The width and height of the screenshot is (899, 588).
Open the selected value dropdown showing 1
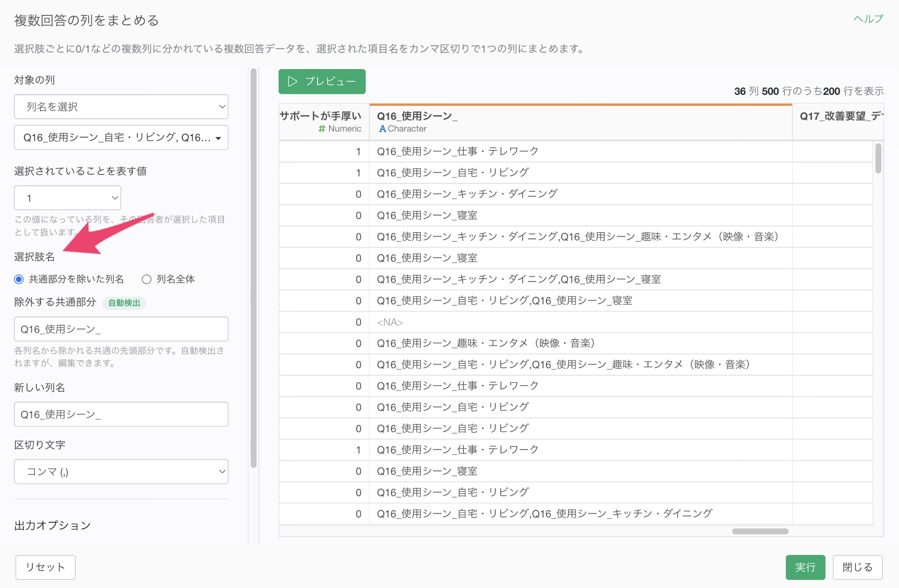point(68,198)
